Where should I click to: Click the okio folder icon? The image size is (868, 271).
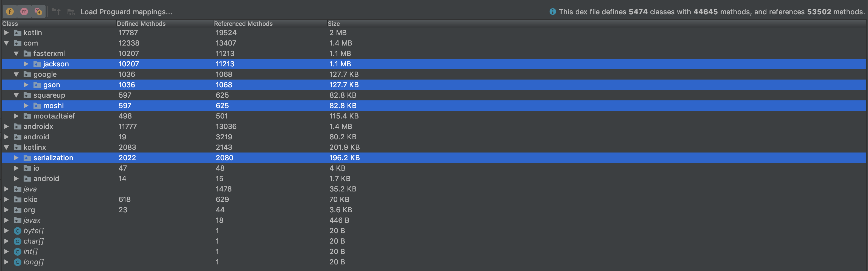click(18, 200)
